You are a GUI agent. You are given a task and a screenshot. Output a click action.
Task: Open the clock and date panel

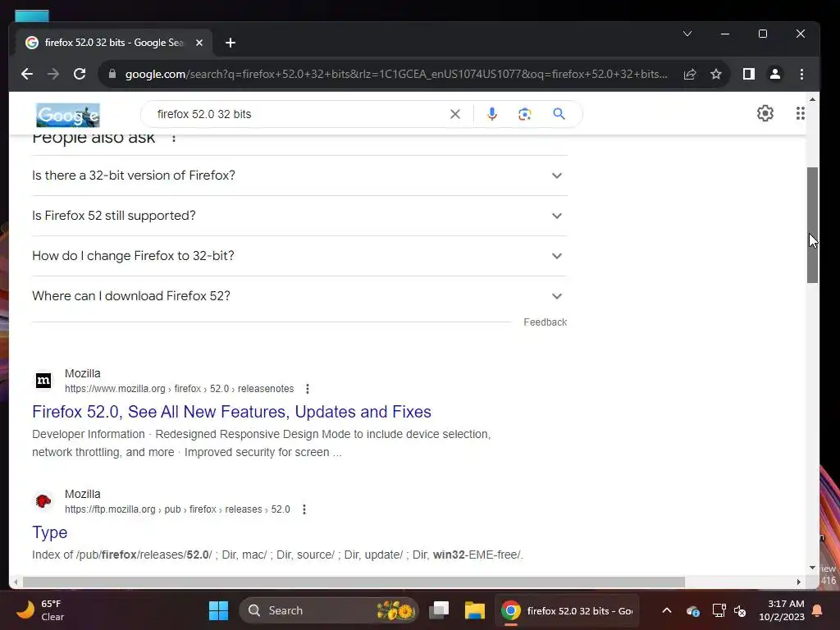coord(782,610)
